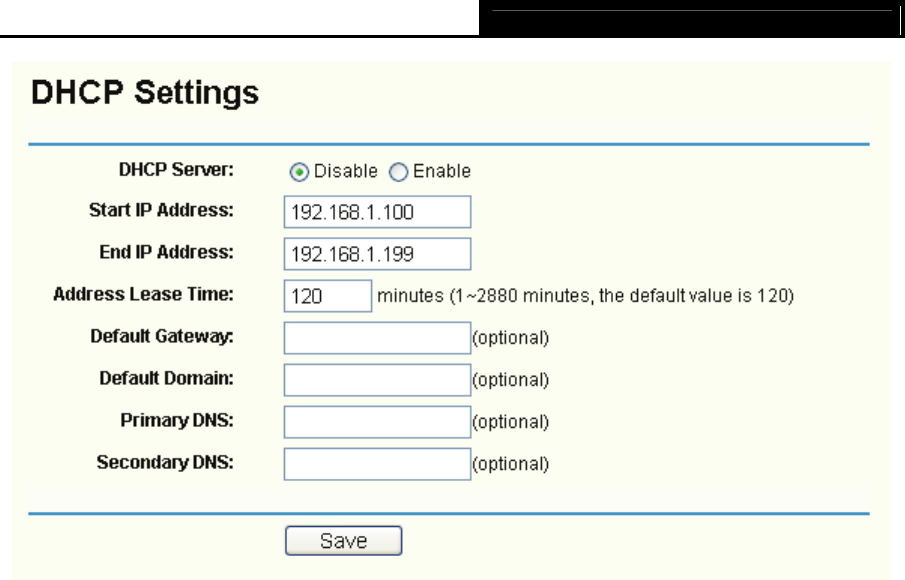Click the optional note beside Default Domain

(x=511, y=380)
